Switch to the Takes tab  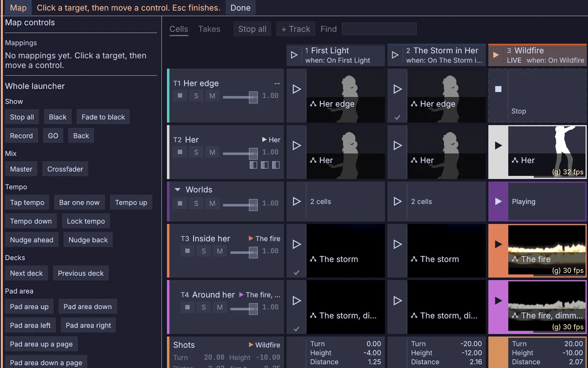[209, 29]
